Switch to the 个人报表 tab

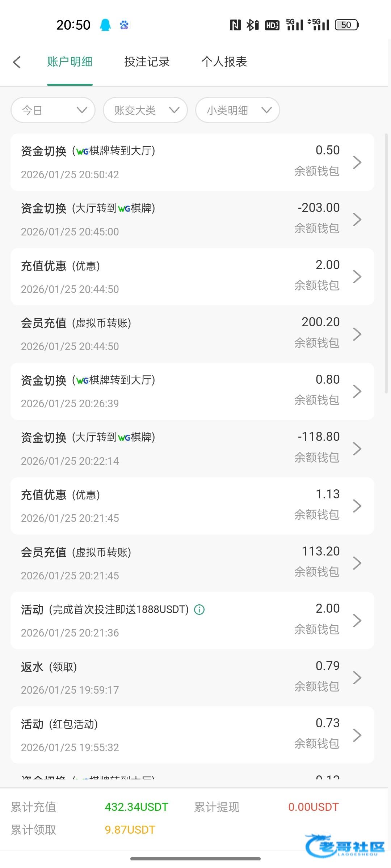tap(224, 62)
